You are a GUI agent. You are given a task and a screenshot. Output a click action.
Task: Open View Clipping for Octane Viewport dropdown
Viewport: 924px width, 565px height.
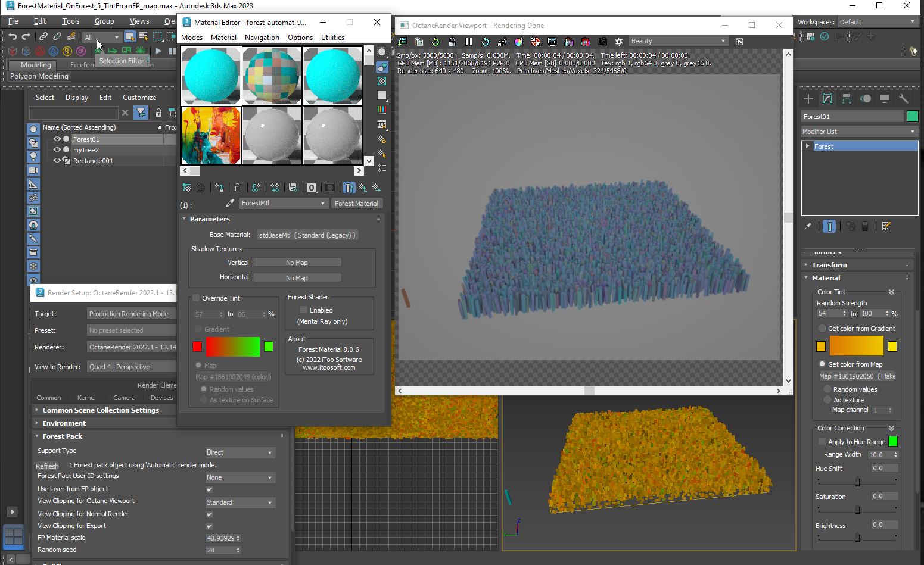tap(240, 502)
